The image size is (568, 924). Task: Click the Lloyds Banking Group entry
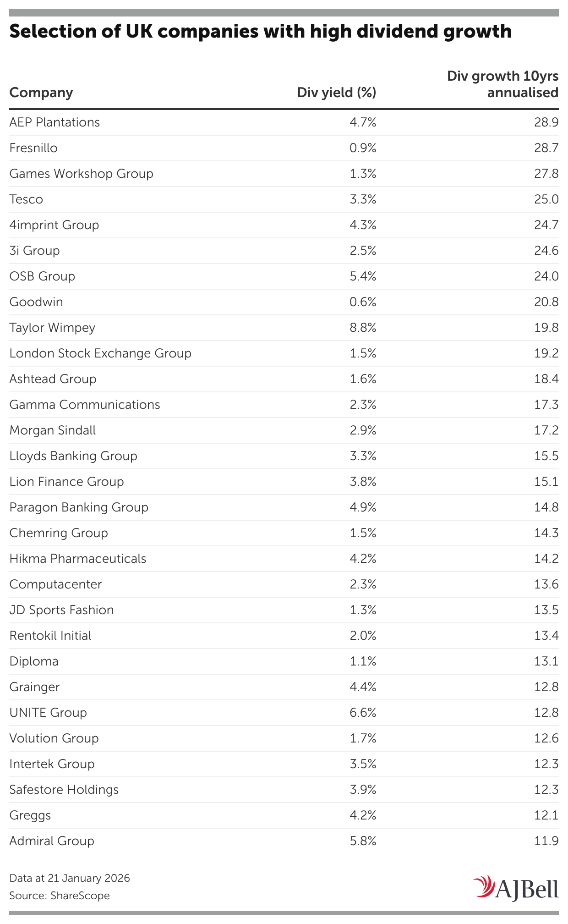(x=73, y=456)
